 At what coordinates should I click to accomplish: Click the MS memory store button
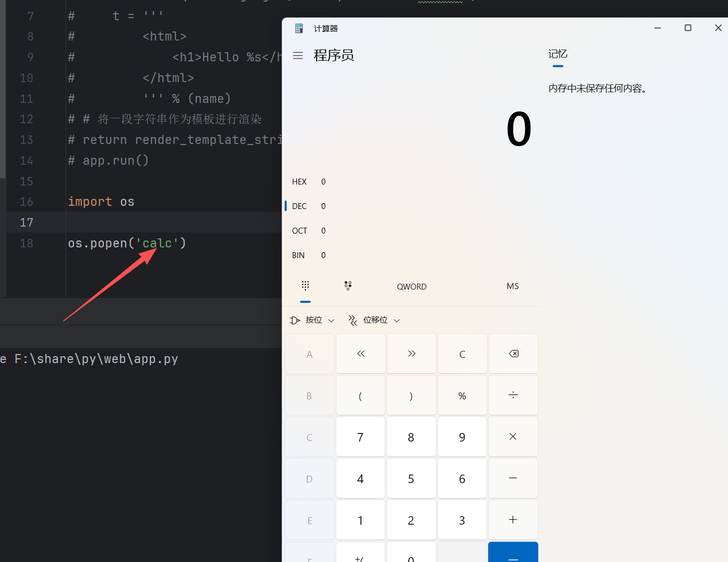pyautogui.click(x=513, y=286)
